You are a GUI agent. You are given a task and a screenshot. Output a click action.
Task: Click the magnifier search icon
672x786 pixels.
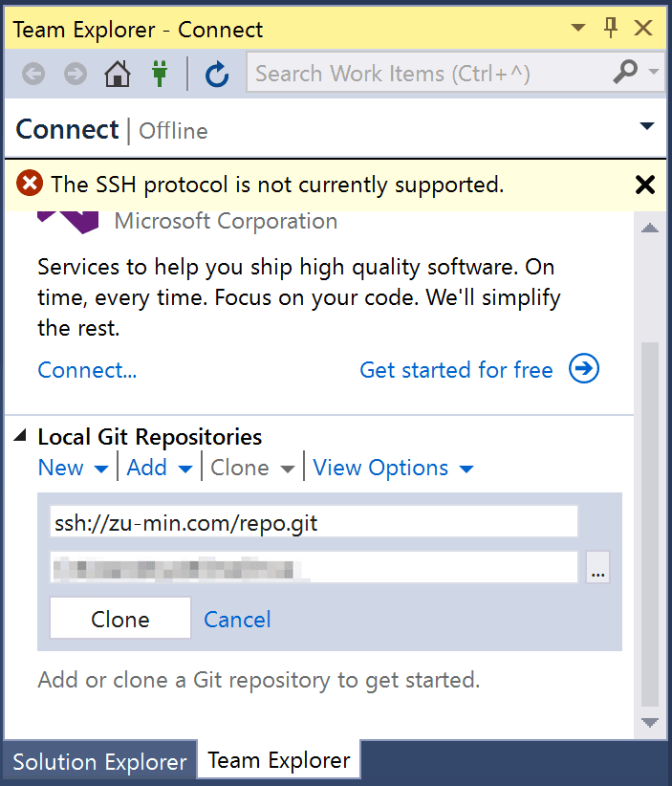click(x=625, y=72)
